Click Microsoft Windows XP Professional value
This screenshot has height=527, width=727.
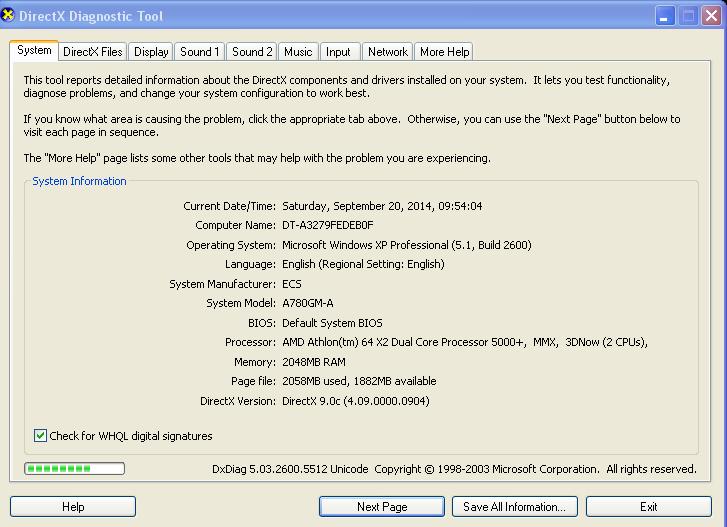[x=407, y=245]
